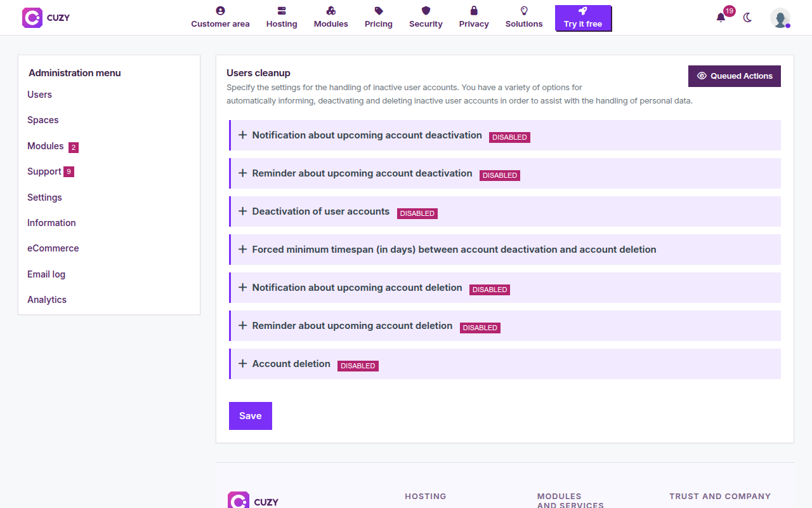Open Users in the Administration menu

(x=39, y=95)
